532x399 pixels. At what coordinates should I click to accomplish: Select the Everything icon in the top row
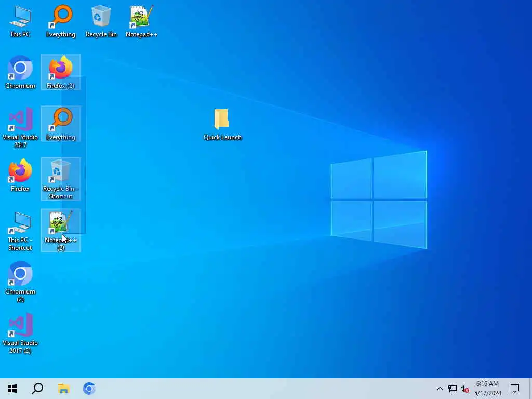[61, 21]
